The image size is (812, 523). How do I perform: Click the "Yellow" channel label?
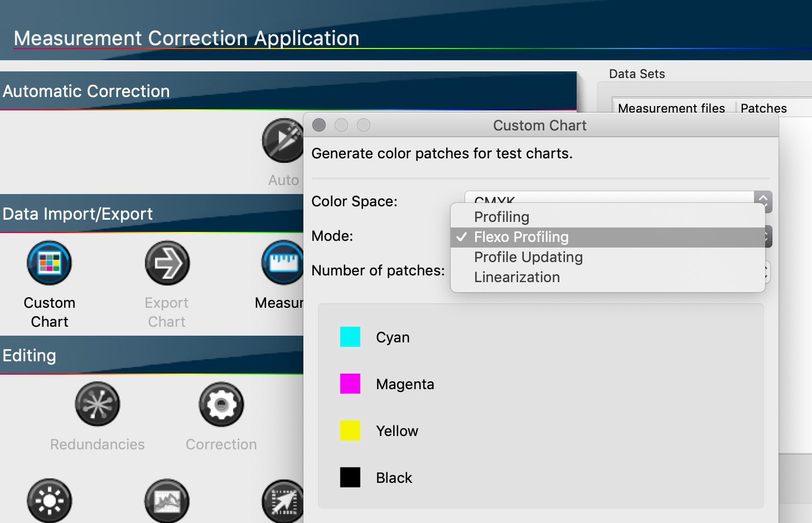[397, 431]
